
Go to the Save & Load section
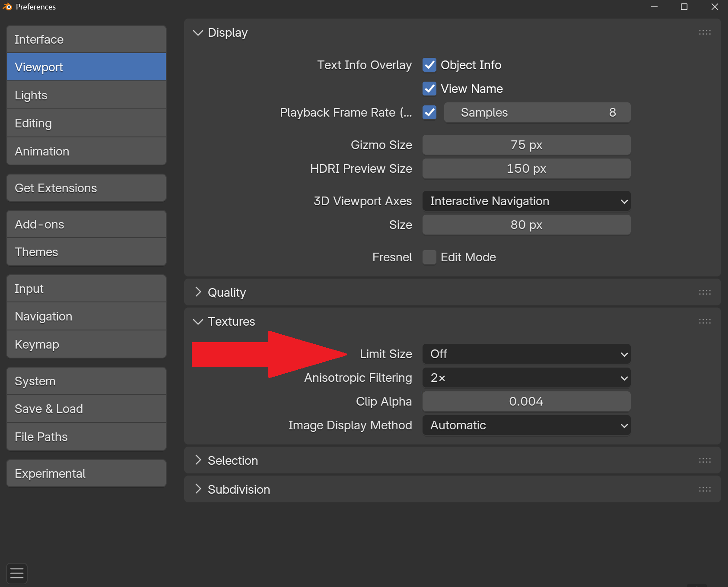point(86,409)
